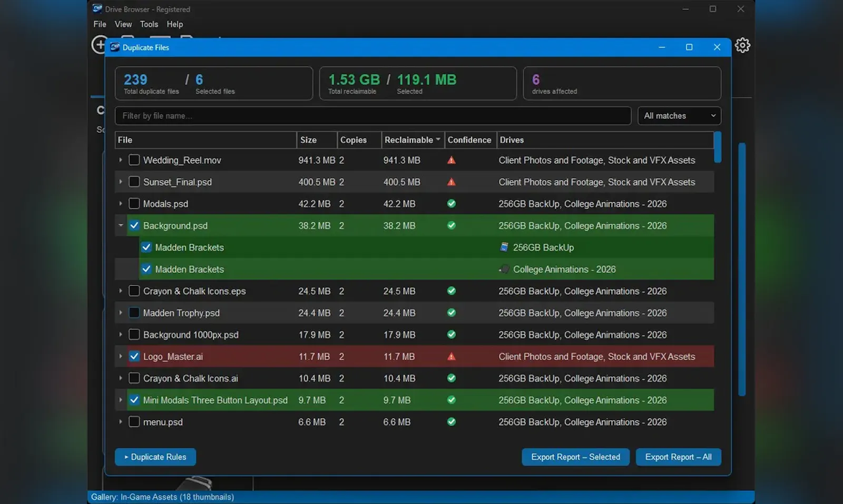Viewport: 843px width, 504px height.
Task: Open the settings gear in Drive Browser window
Action: [742, 45]
